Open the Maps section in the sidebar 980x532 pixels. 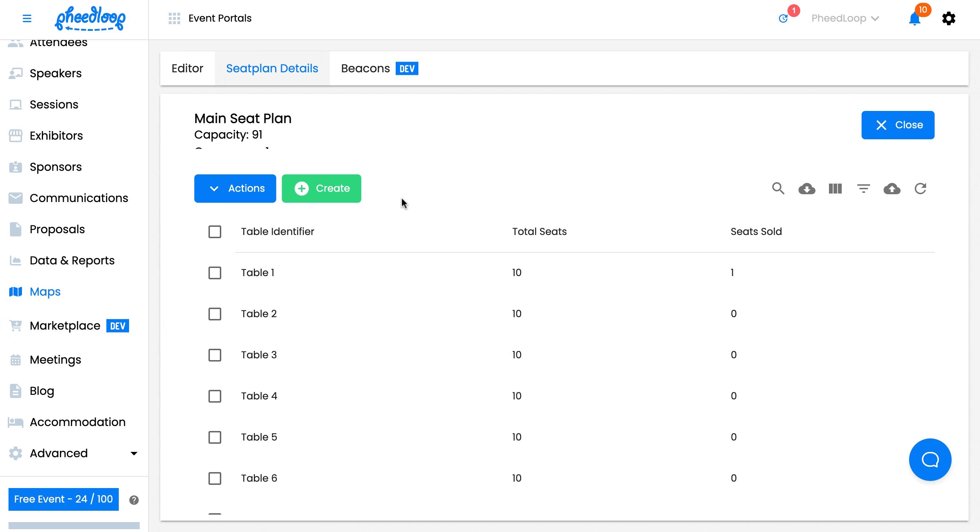point(45,292)
